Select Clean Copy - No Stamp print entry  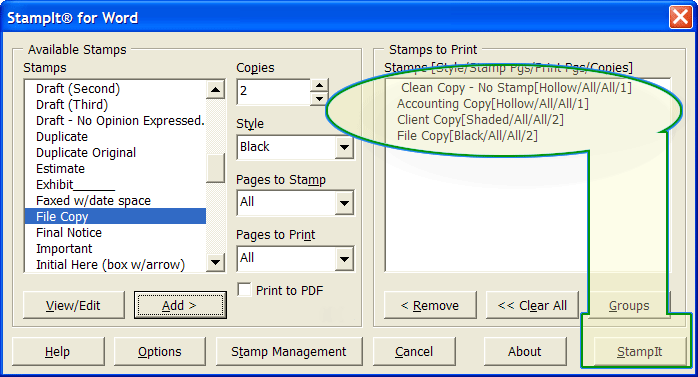pos(516,88)
